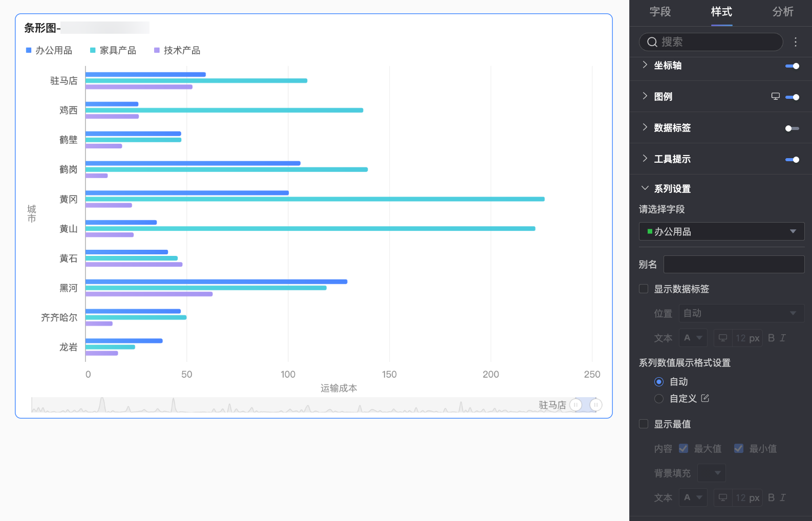The image size is (812, 521).
Task: Click the 技术产品 legend label
Action: tap(182, 50)
